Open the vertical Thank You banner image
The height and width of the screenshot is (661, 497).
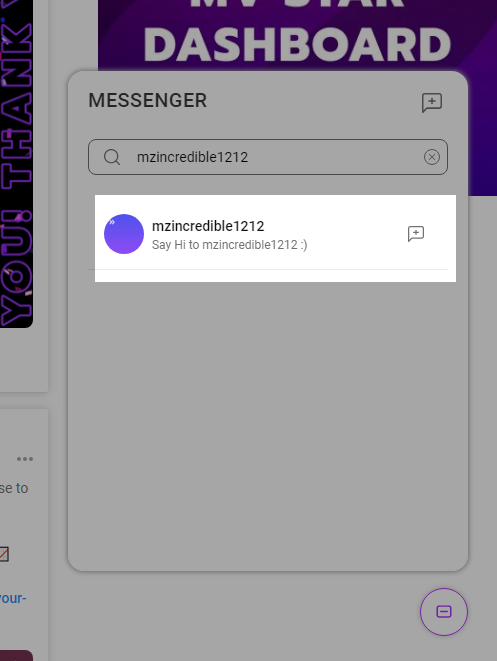coord(16,164)
